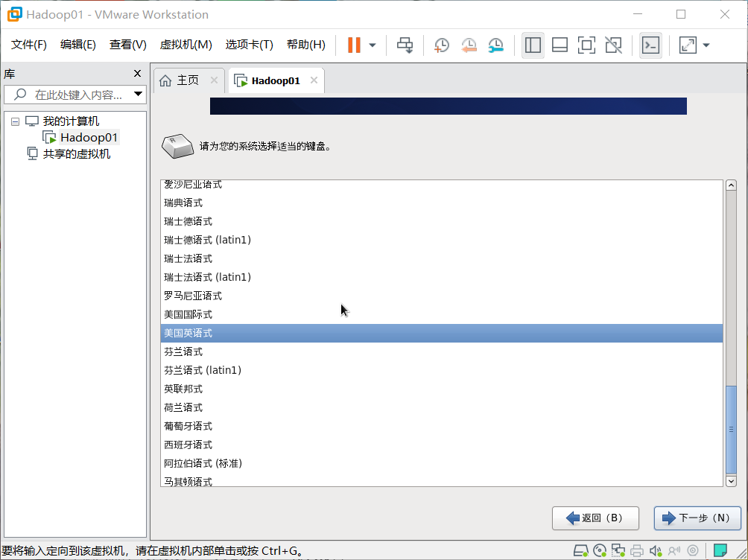Toggle the thumbnail bar view icon

pyautogui.click(x=560, y=45)
